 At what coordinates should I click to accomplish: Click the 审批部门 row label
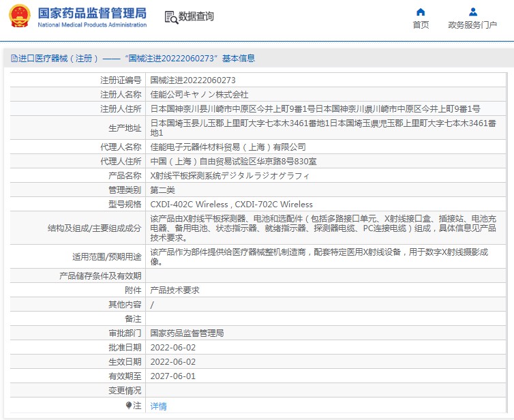125,333
